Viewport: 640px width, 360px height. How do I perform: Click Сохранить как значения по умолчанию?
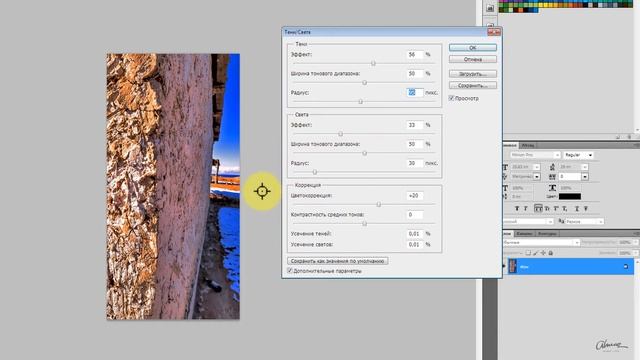pyautogui.click(x=338, y=261)
